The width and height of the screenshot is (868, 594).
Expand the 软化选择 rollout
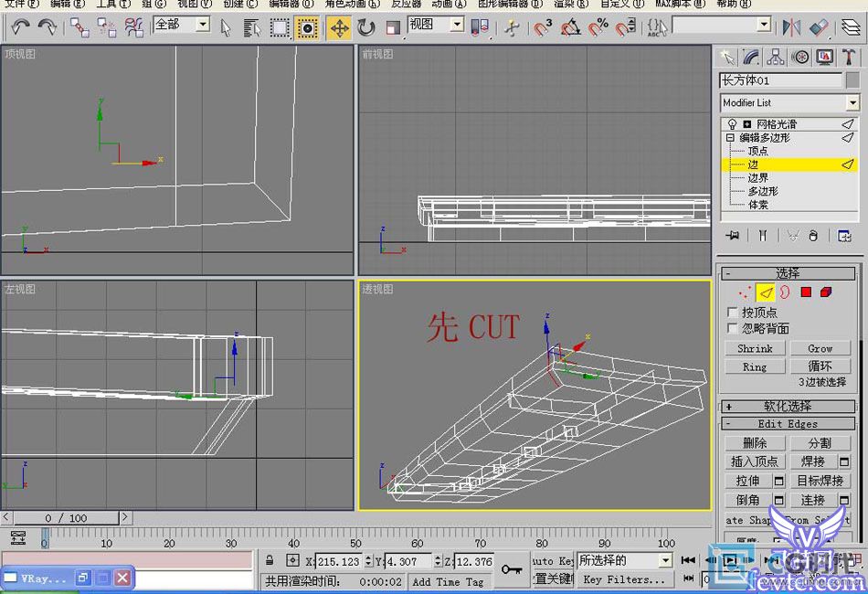(789, 407)
